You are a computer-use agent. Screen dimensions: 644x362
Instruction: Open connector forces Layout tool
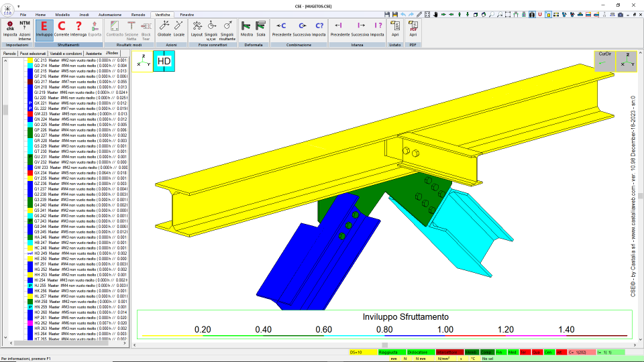(x=197, y=29)
